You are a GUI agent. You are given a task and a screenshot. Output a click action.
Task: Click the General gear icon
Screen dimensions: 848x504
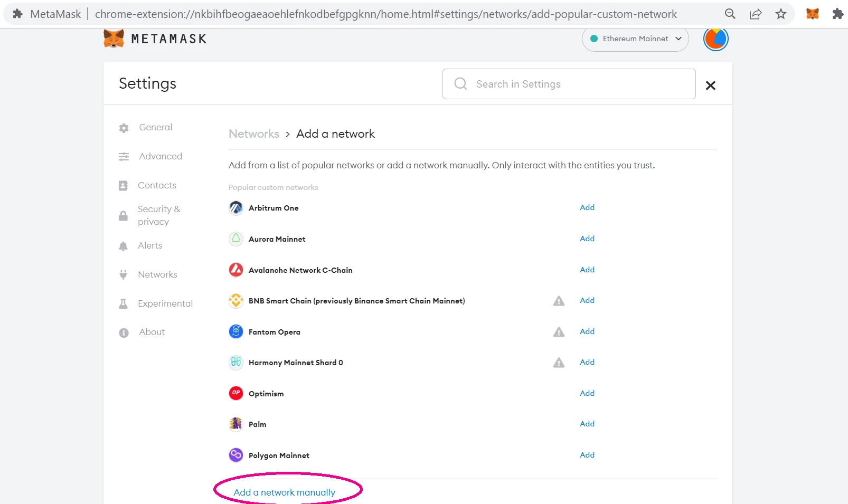point(124,128)
